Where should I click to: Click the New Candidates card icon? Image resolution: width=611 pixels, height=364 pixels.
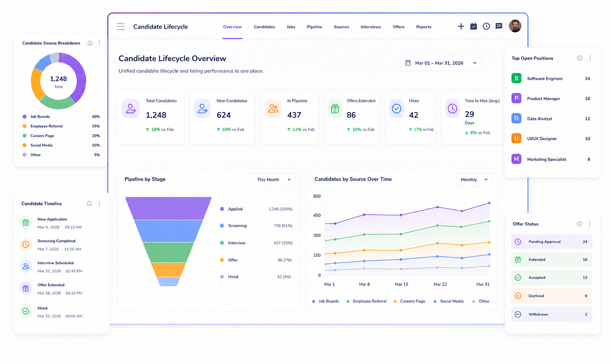coord(202,108)
